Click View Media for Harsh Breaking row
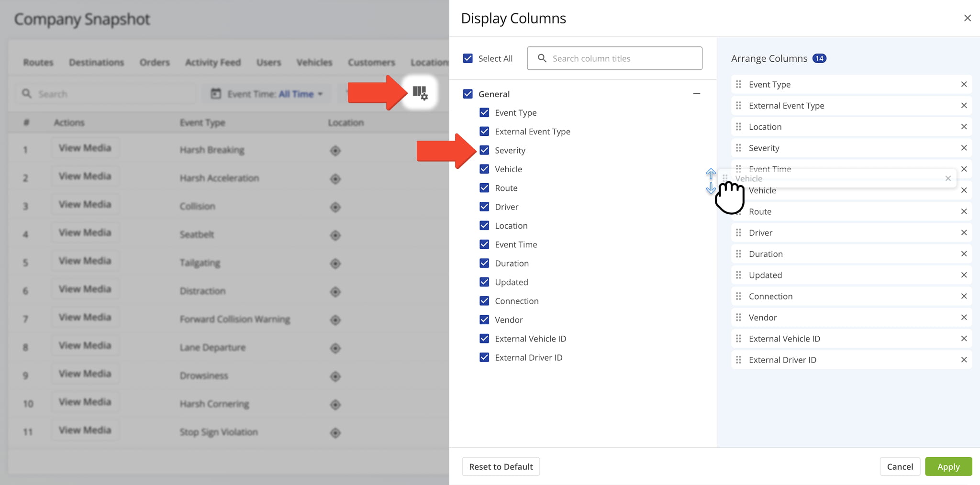Image resolution: width=980 pixels, height=485 pixels. click(85, 148)
